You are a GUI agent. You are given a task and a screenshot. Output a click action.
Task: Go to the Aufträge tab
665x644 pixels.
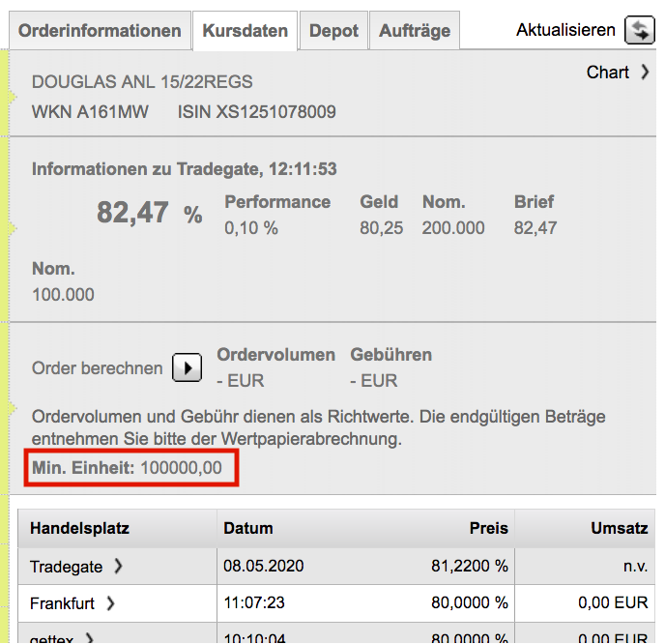(x=415, y=31)
